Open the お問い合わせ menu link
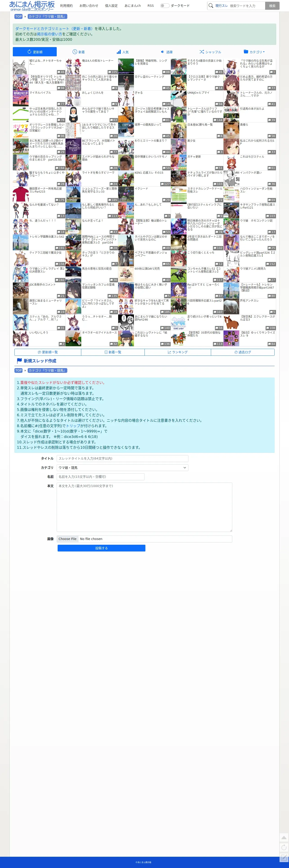 click(x=89, y=6)
